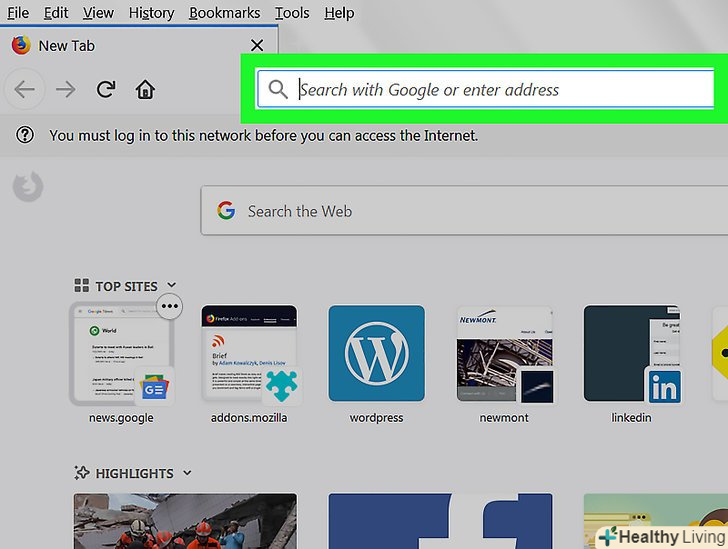Focus the Search the Web field

464,210
